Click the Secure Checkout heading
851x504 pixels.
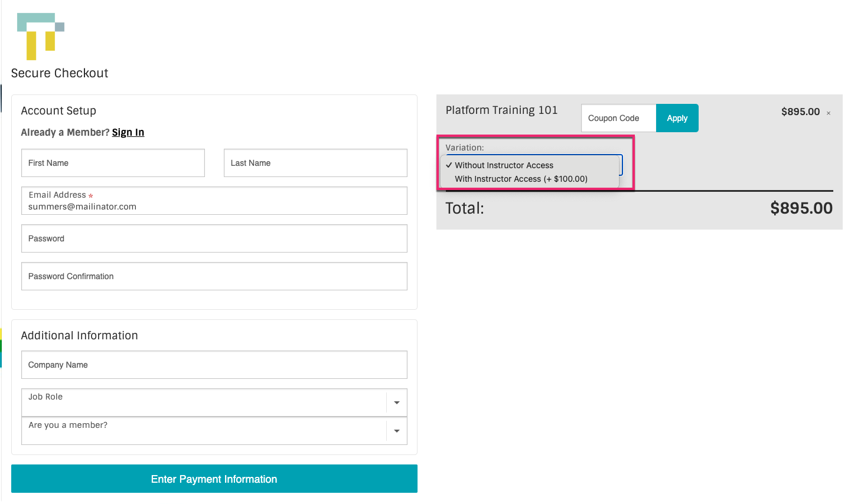[x=60, y=73]
